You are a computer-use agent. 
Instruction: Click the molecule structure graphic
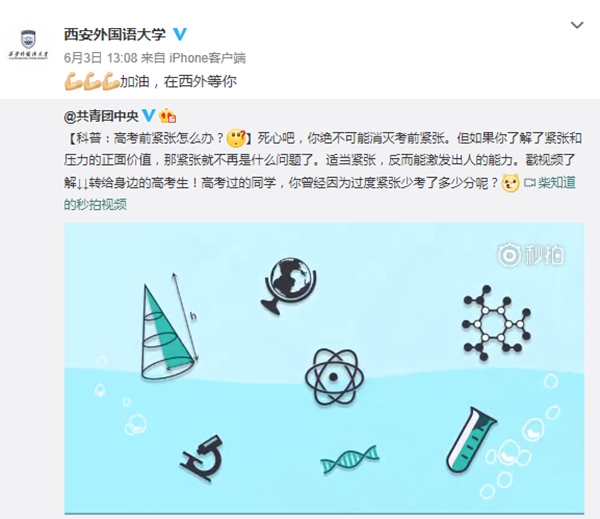496,323
